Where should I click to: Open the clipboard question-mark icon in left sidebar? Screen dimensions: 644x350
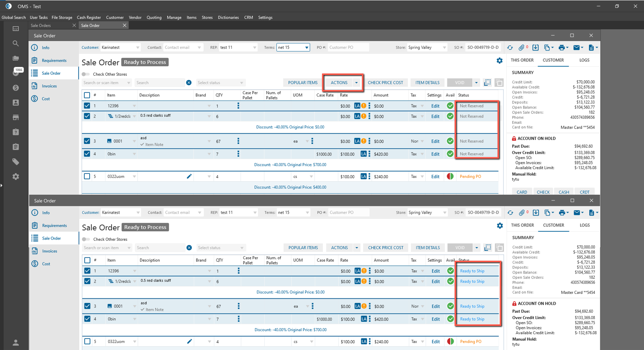(15, 132)
